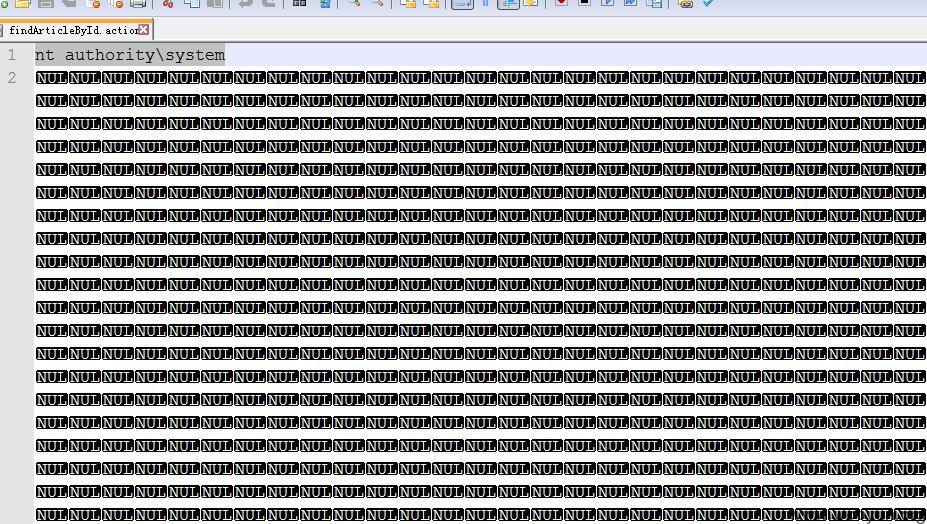
Task: Click the text 'nt authority\system'
Action: click(x=129, y=55)
